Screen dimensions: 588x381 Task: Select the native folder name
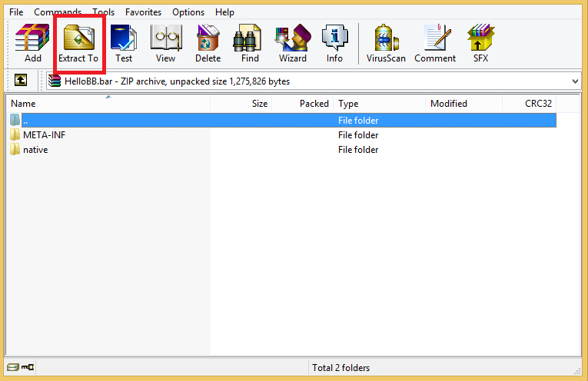tap(35, 150)
